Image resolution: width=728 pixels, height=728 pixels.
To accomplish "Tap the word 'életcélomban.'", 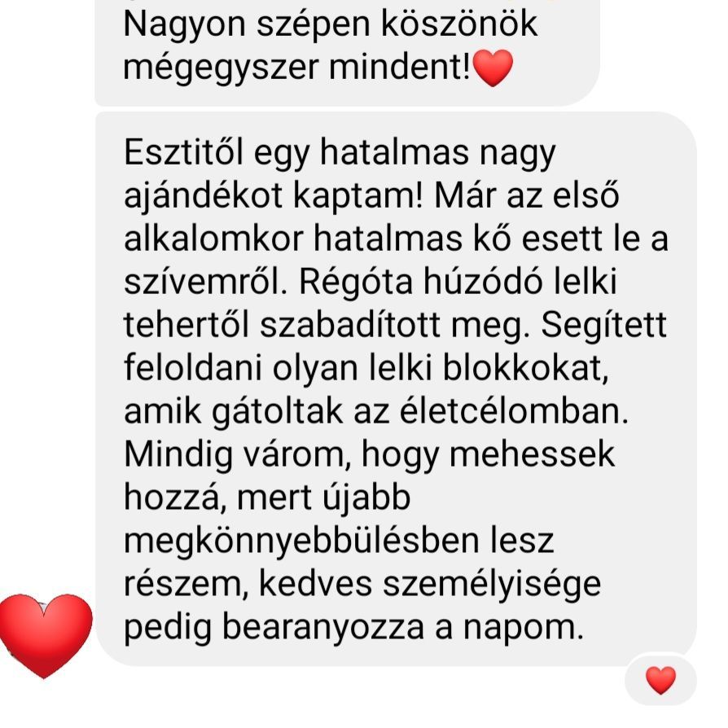I will tap(514, 411).
